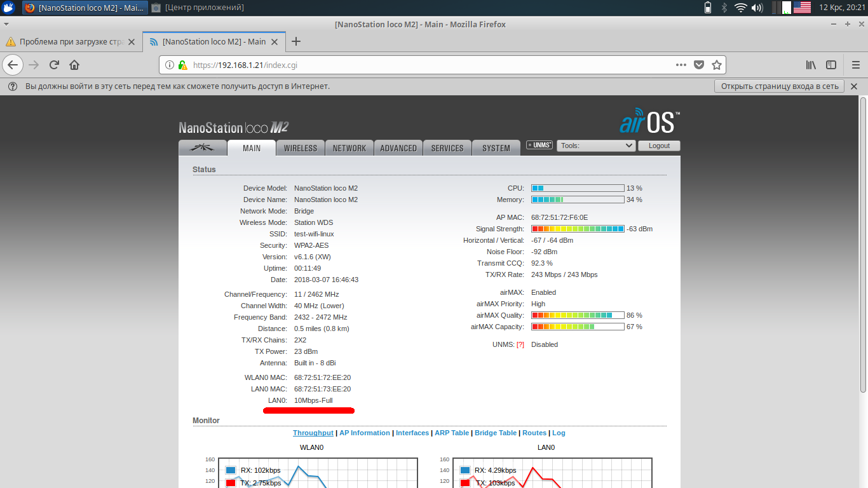Viewport: 868px width, 488px height.
Task: Open page actions three-dots menu
Action: point(681,65)
